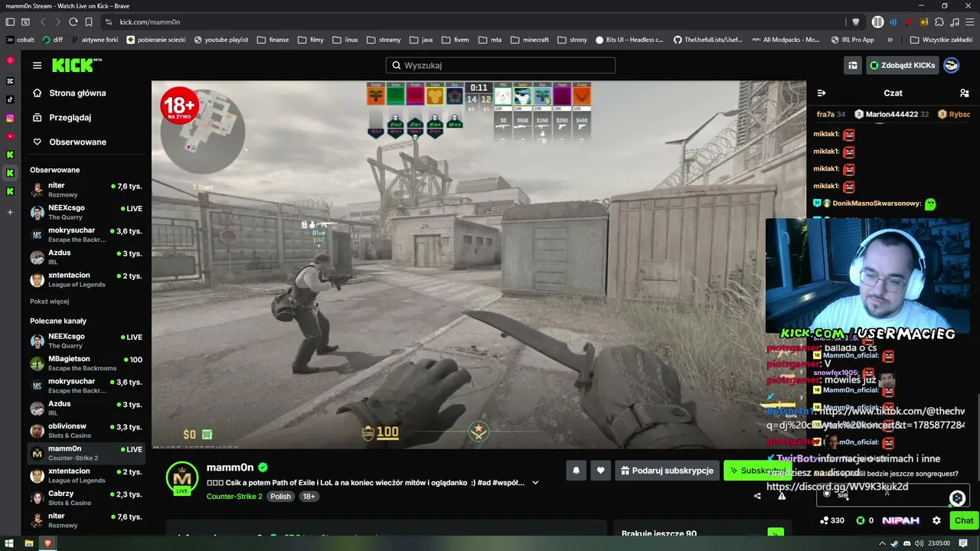This screenshot has height=551, width=980.
Task: Click the 18+ tag below the title
Action: 309,497
